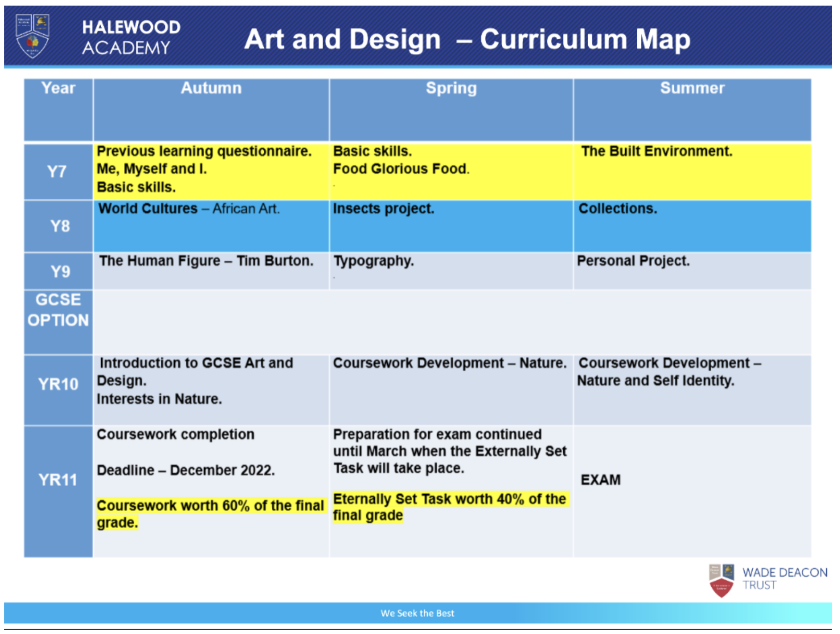The image size is (840, 634).
Task: Select the Coursework Development Nature cell
Action: click(x=449, y=363)
